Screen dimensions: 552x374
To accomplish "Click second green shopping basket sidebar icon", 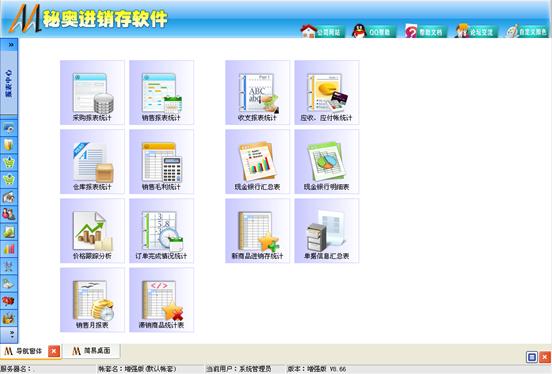I will pyautogui.click(x=9, y=180).
